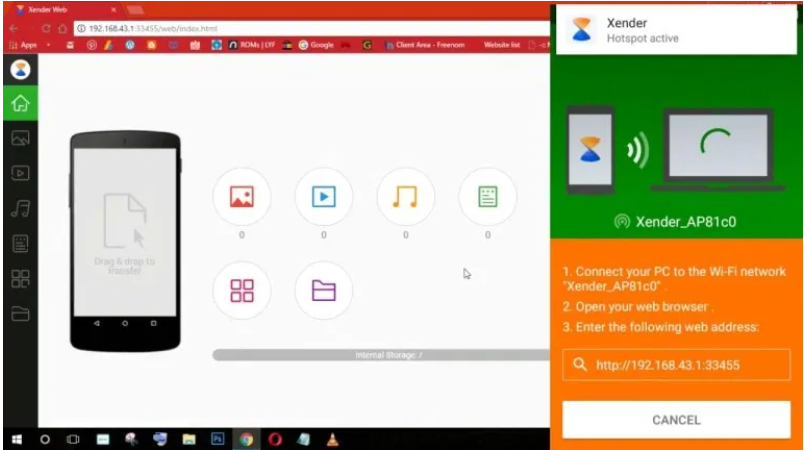Open the Apps grid section in left sidebar

[x=19, y=279]
